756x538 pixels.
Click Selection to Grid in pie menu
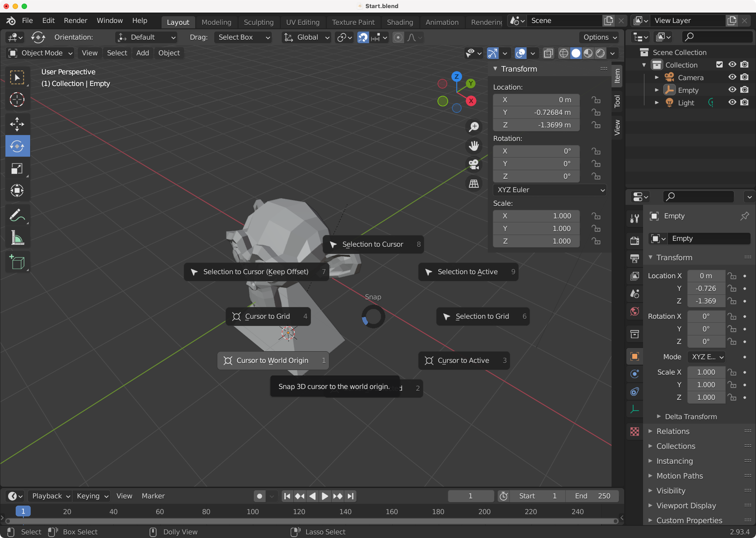(x=482, y=316)
